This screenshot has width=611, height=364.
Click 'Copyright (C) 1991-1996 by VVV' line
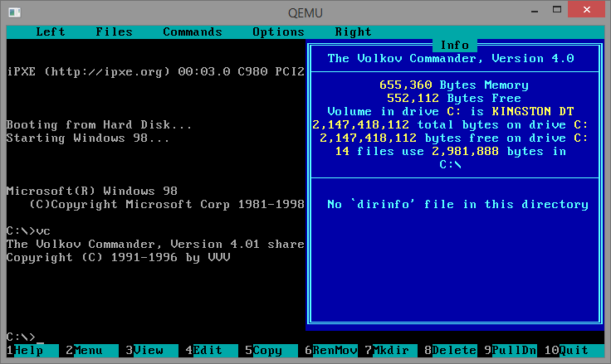pos(119,257)
